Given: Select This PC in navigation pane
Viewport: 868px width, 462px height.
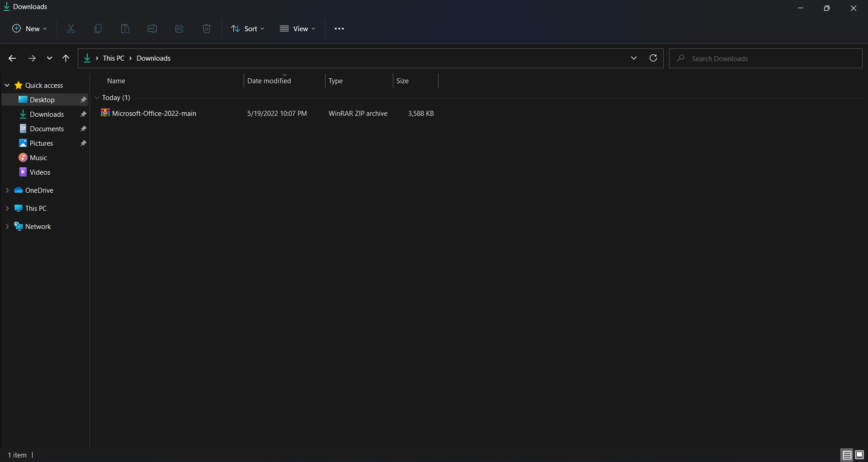Looking at the screenshot, I should tap(36, 208).
